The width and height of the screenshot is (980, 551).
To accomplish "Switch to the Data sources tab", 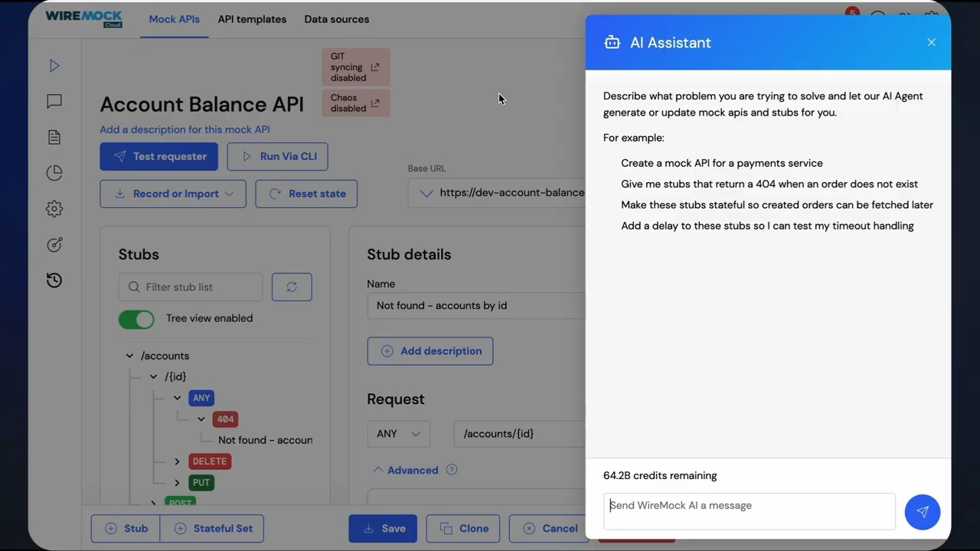I will tap(337, 19).
